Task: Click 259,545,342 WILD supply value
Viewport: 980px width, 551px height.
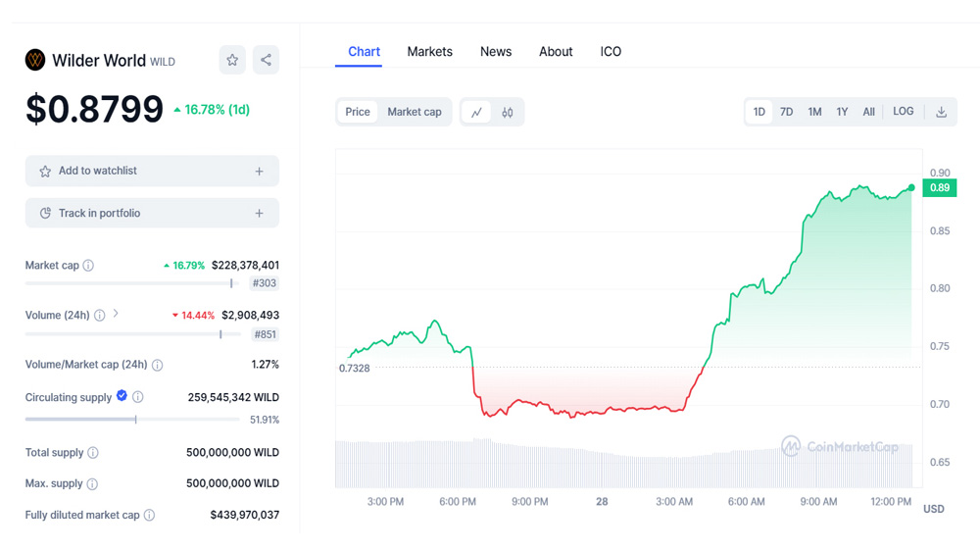Action: [x=233, y=397]
